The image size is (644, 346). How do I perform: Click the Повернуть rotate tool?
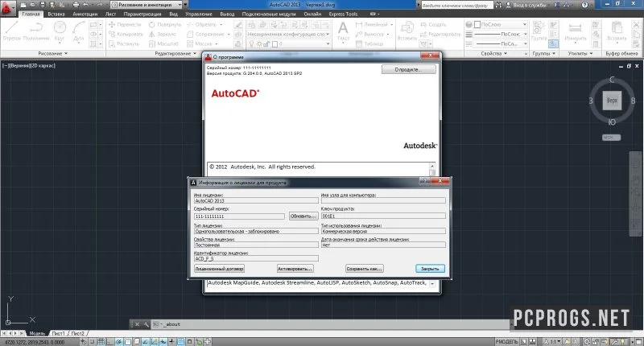tap(165, 25)
